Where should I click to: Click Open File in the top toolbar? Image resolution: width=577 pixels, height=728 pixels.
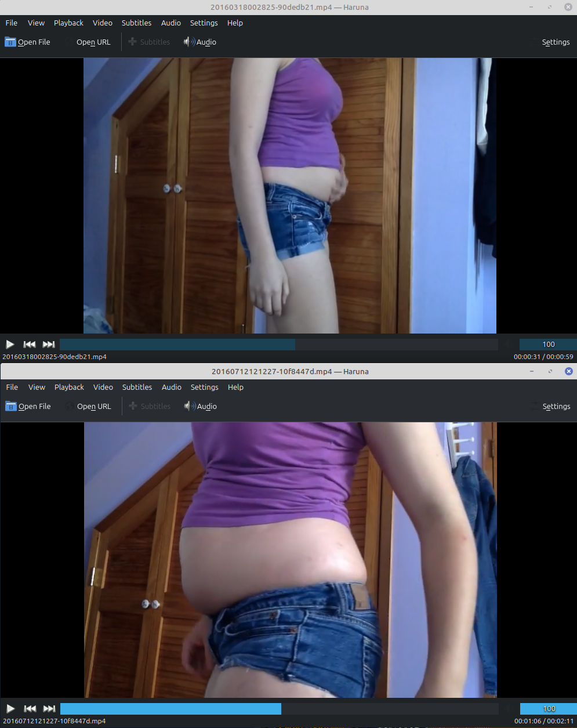point(27,42)
